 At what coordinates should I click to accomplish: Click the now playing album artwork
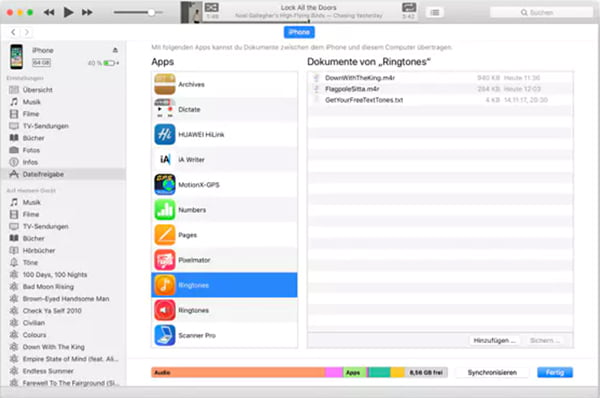(191, 12)
